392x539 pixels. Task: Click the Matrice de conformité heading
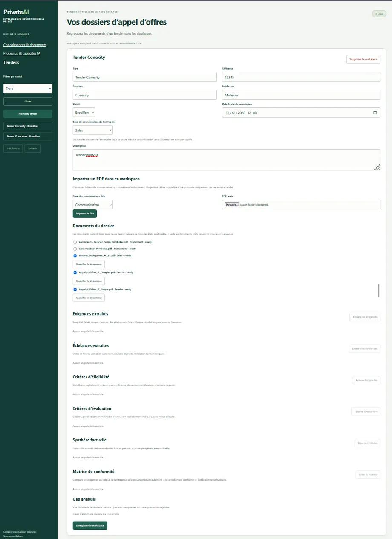[94, 472]
